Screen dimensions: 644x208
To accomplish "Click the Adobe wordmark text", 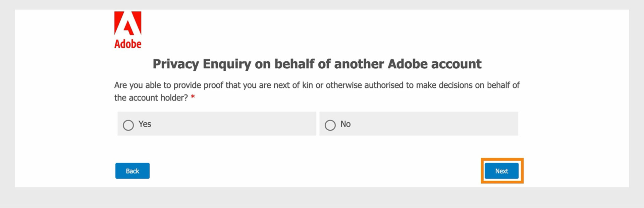I will (128, 44).
